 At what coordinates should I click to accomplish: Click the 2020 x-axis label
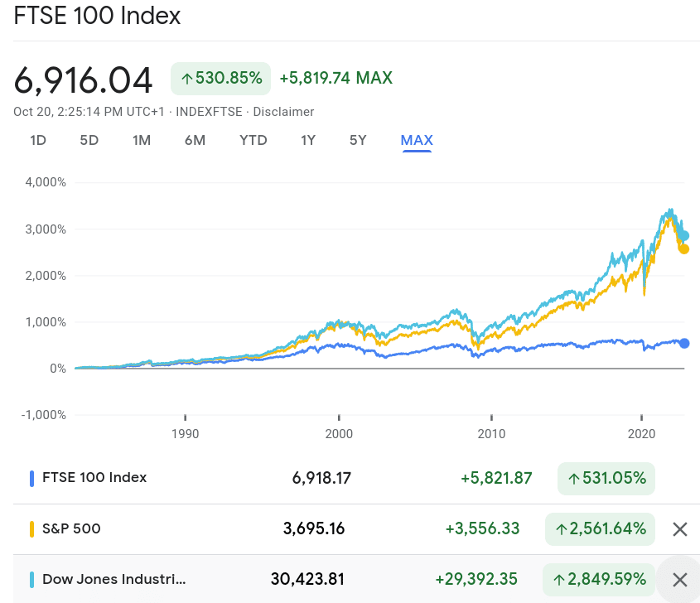641,434
